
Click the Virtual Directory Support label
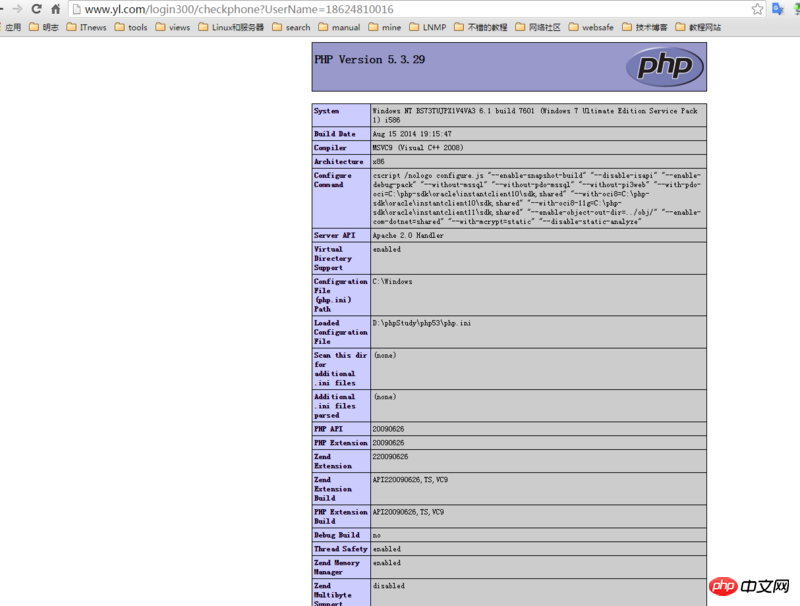pyautogui.click(x=333, y=258)
